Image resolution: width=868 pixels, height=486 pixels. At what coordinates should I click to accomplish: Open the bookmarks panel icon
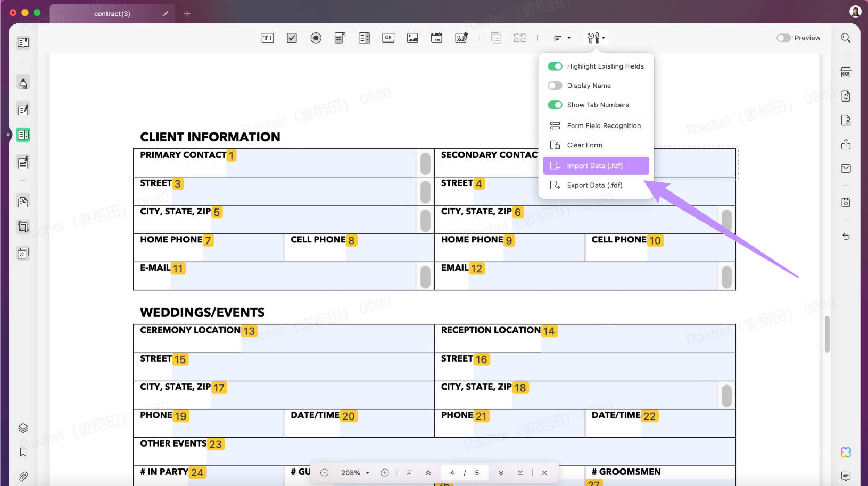click(23, 452)
